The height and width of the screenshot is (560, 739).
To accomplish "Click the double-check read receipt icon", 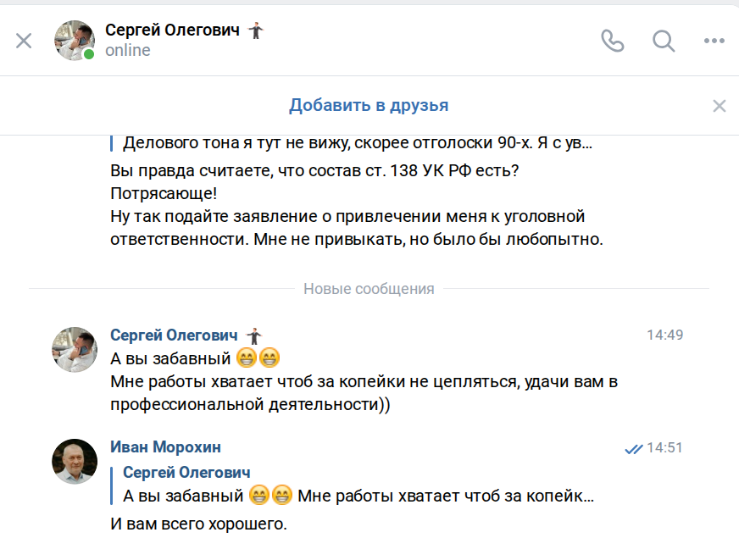I will [633, 449].
